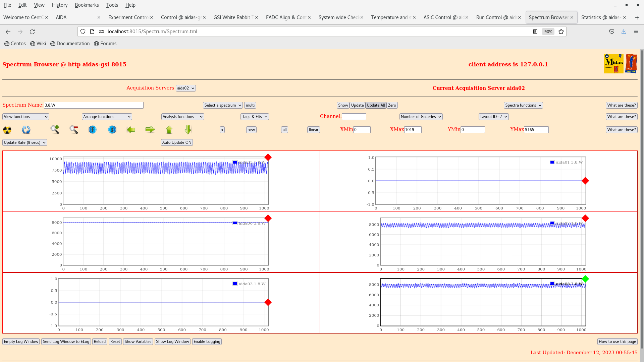Open the Bookmarks menu

(x=87, y=5)
